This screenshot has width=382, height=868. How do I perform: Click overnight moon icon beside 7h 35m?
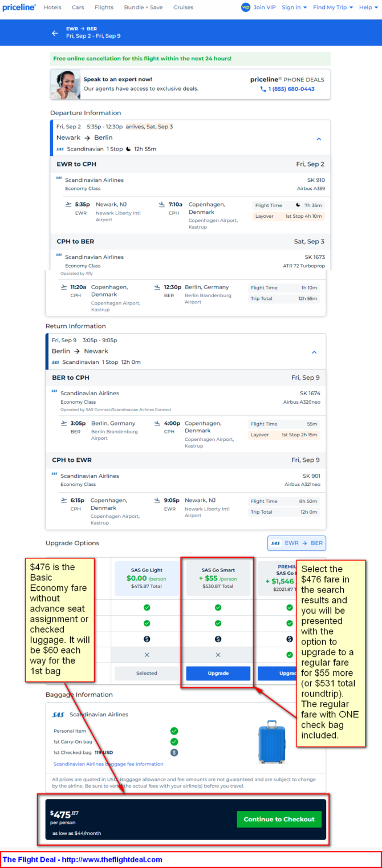pyautogui.click(x=298, y=205)
